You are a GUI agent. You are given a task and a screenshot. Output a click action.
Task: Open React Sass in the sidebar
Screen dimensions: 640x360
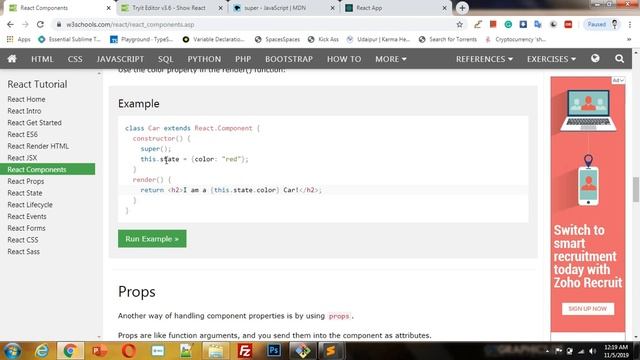click(x=23, y=251)
